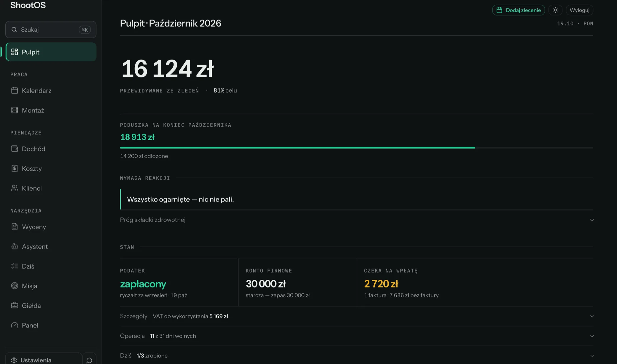617x364 pixels.
Task: Click the Dodaj zlecenie button
Action: [x=519, y=10]
